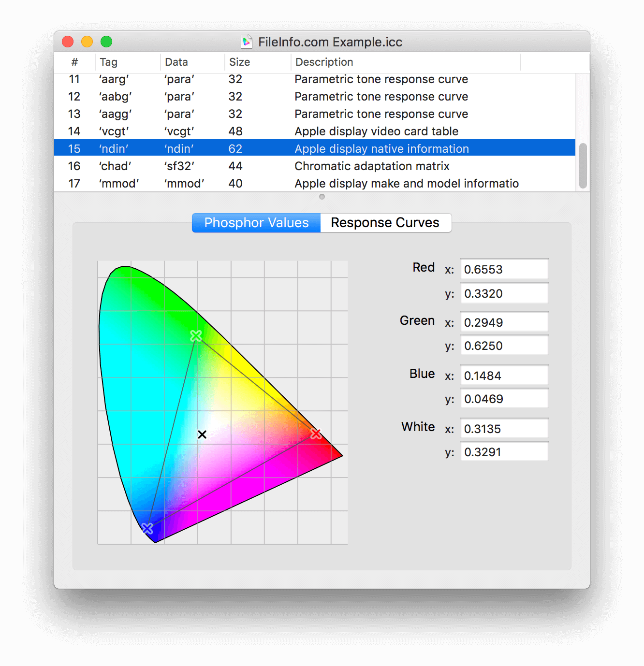The image size is (644, 666).
Task: Click the Red x value field
Action: tap(504, 269)
